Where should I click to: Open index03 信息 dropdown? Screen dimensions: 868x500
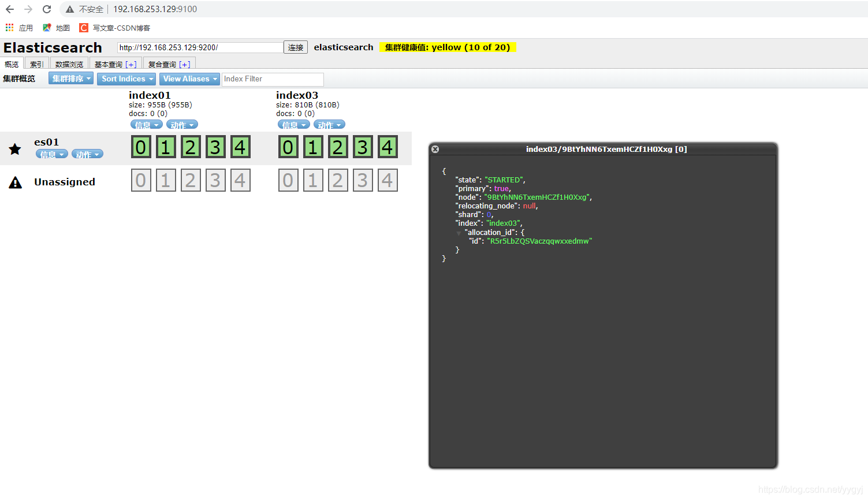[x=294, y=125]
